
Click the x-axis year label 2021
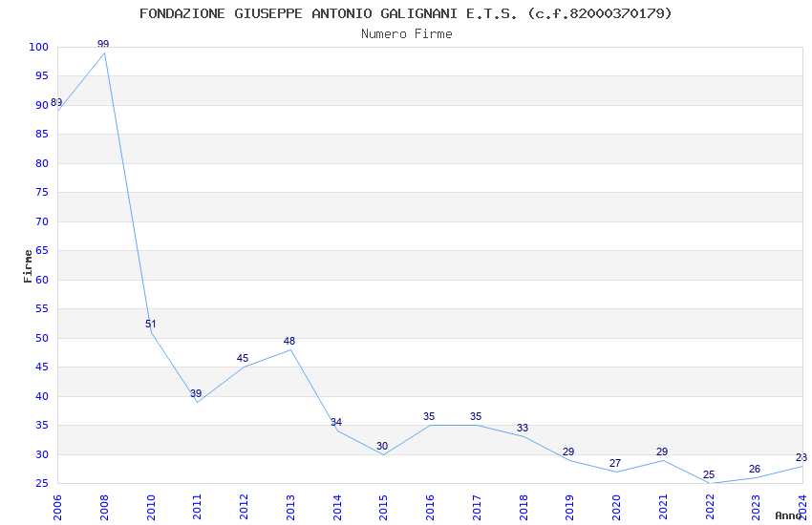tap(663, 508)
